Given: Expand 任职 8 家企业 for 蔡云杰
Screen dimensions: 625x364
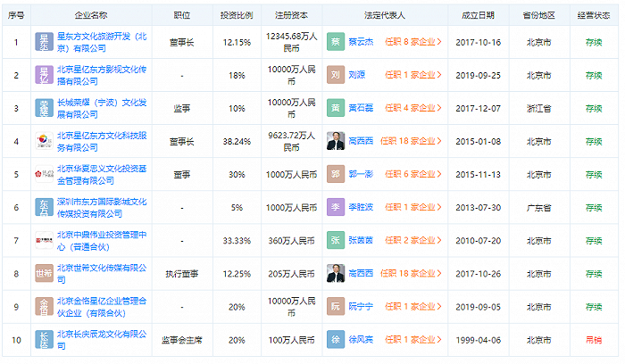Looking at the screenshot, I should point(413,42).
